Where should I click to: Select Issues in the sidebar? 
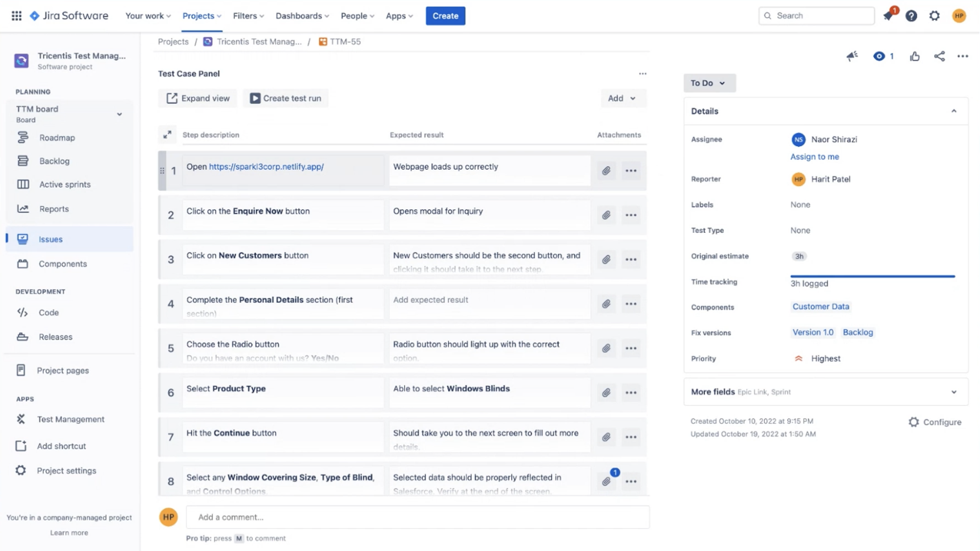(69, 239)
